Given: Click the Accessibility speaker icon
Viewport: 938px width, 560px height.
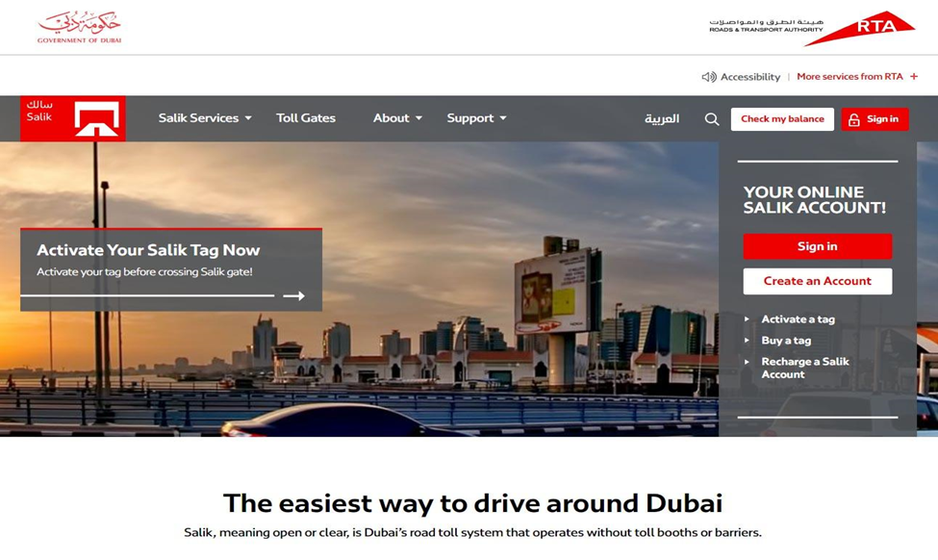Looking at the screenshot, I should tap(709, 77).
